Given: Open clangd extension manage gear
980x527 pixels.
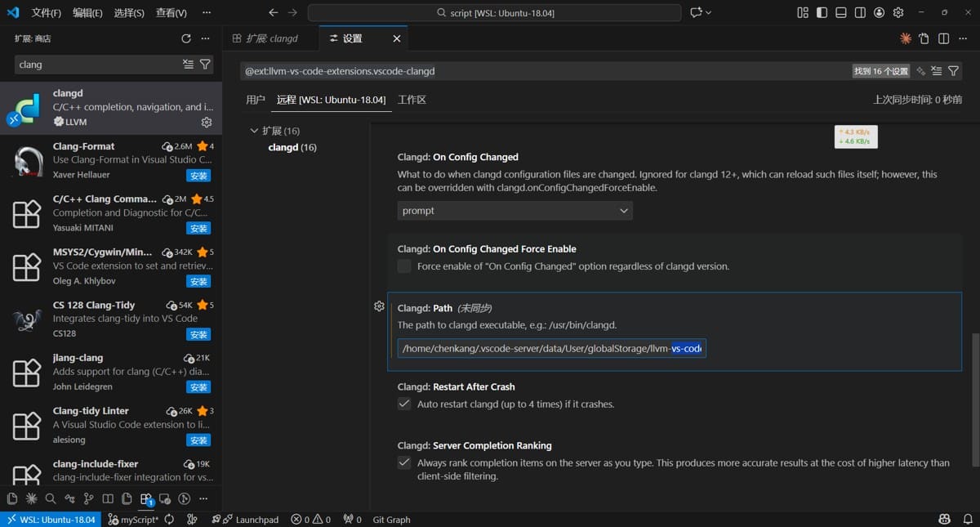Looking at the screenshot, I should (x=207, y=122).
